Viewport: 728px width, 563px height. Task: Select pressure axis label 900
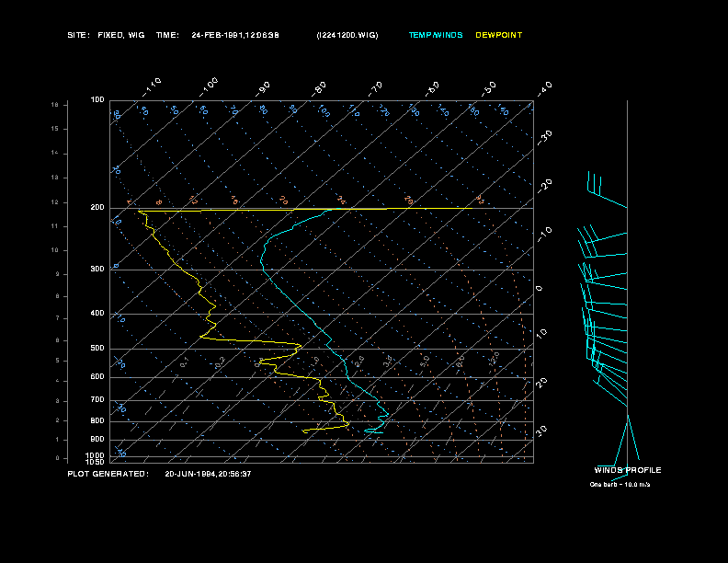[x=97, y=439]
